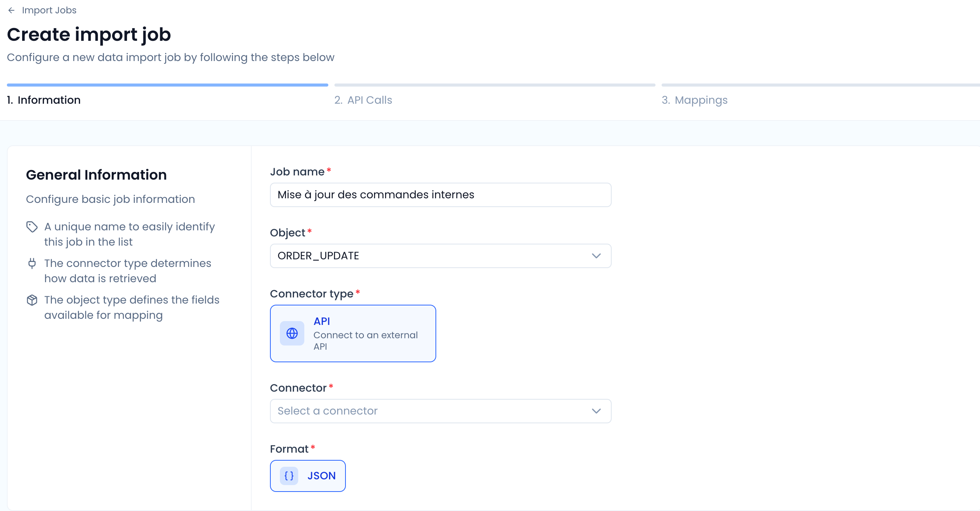Select the 1. Information step

point(44,100)
